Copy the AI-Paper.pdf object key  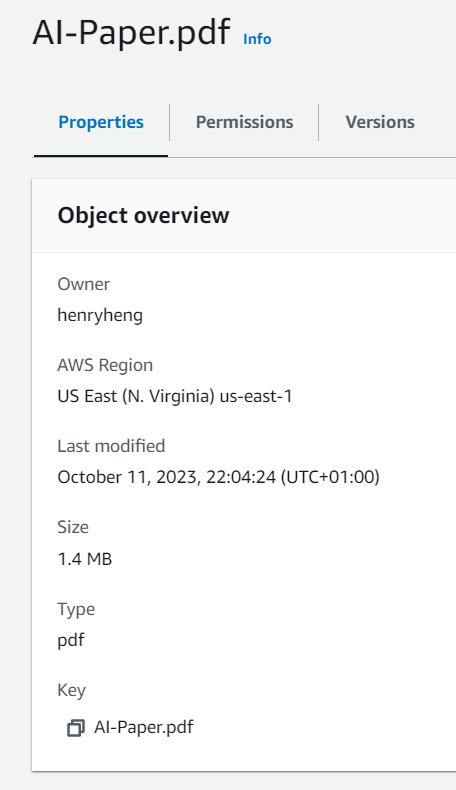pos(76,728)
